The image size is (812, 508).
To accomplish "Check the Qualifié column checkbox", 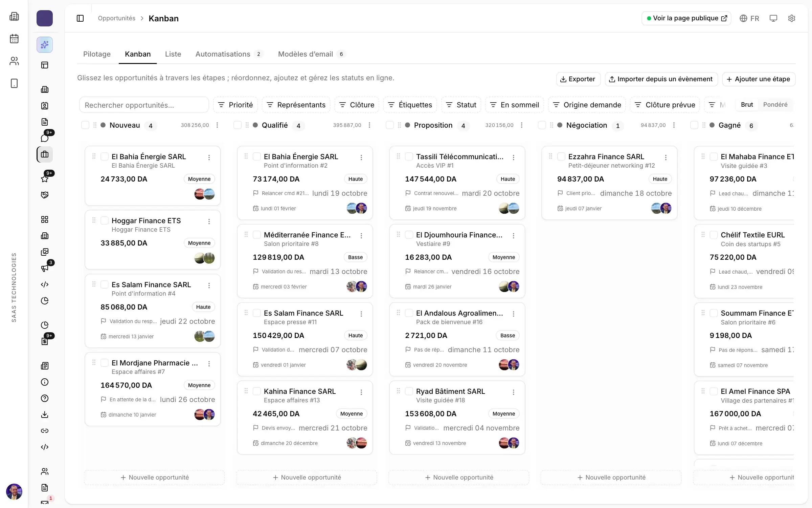I will 238,125.
